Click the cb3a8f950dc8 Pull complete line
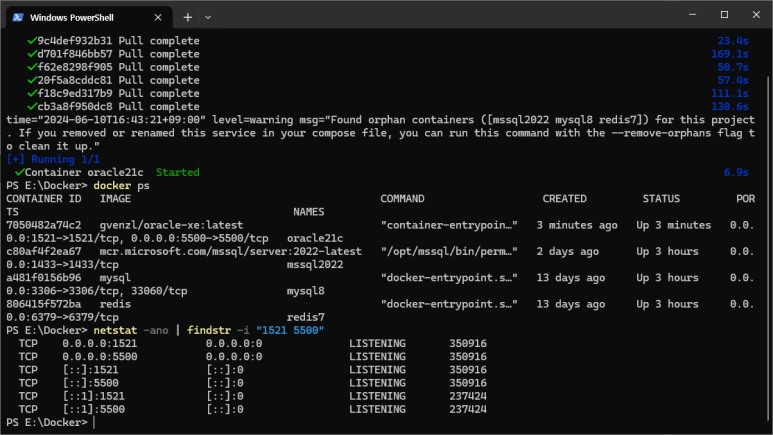 [118, 107]
